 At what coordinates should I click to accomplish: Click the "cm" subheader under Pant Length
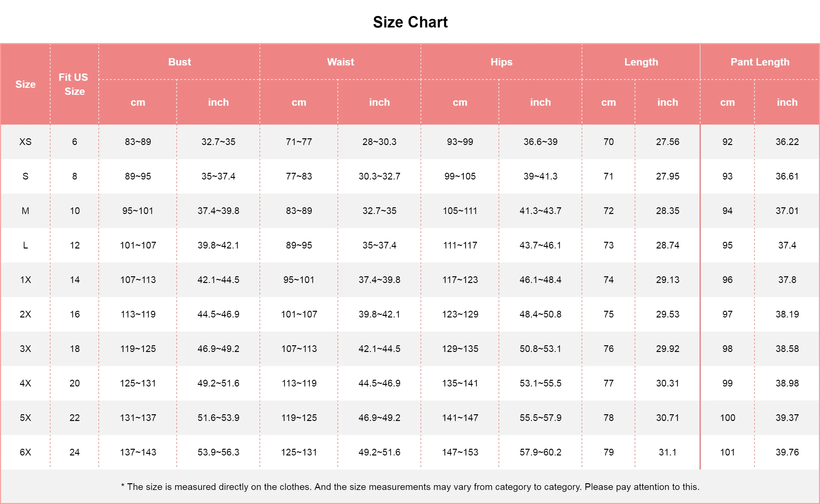pyautogui.click(x=727, y=102)
